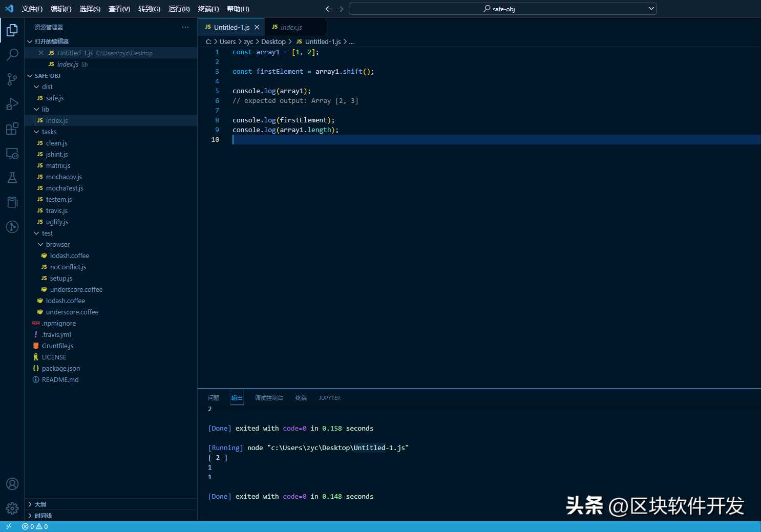Open the Extensions view icon
The image size is (761, 532).
click(12, 129)
